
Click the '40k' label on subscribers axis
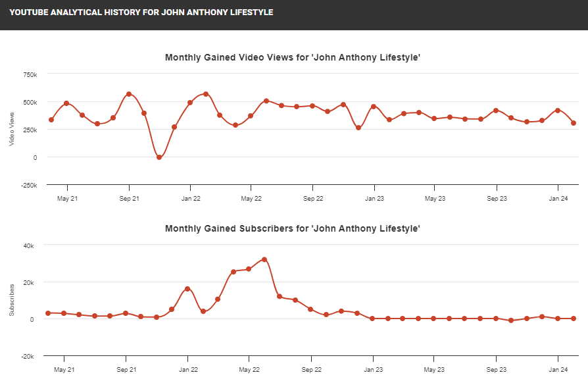point(28,246)
